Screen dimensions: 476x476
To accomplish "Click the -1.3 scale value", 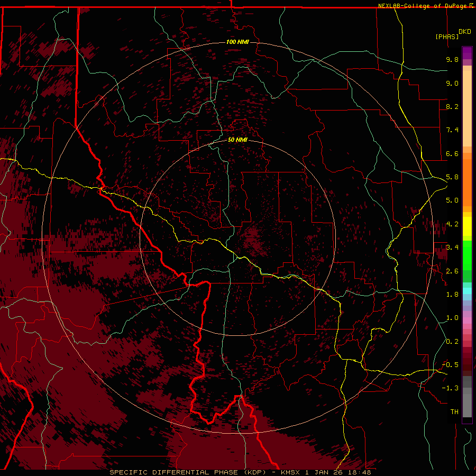I will pos(450,388).
